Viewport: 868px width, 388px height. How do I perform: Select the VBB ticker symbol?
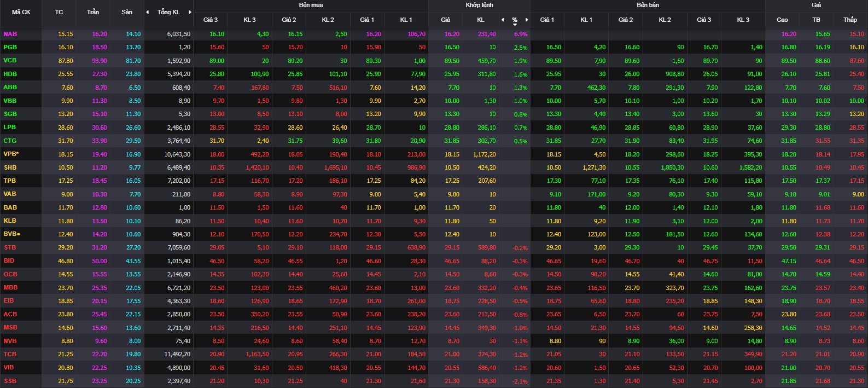point(10,101)
